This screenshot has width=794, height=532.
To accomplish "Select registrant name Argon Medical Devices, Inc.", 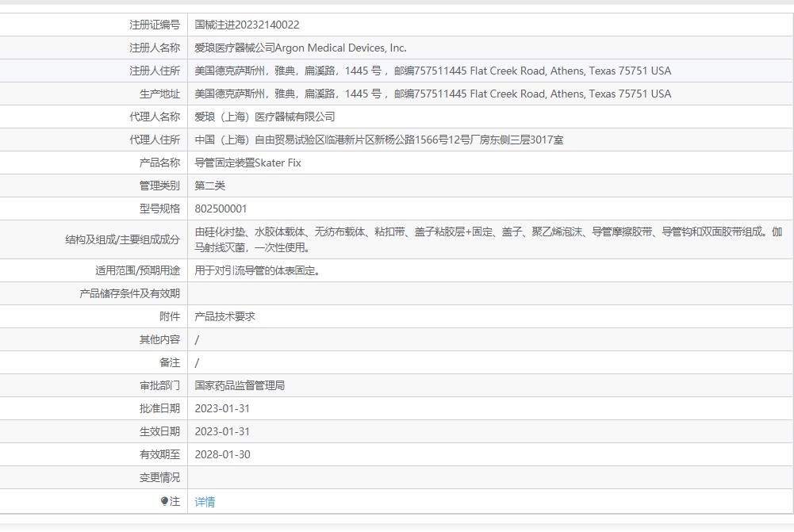I will (x=340, y=48).
